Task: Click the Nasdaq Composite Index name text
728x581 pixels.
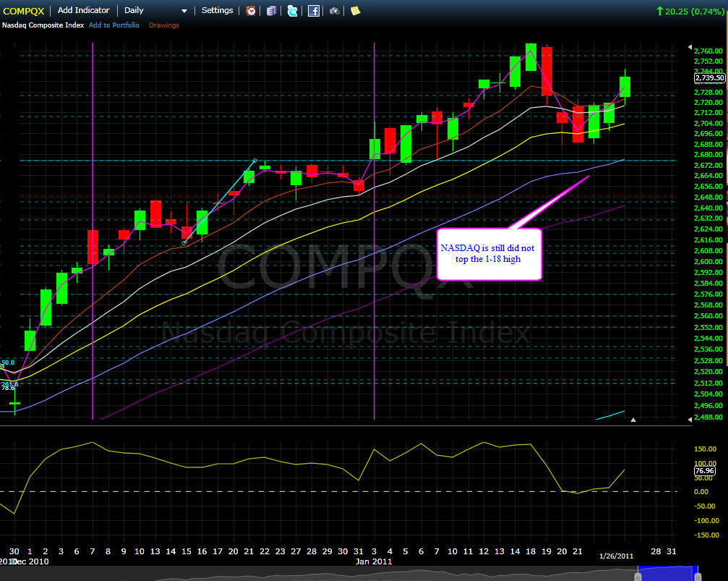Action: [43, 25]
